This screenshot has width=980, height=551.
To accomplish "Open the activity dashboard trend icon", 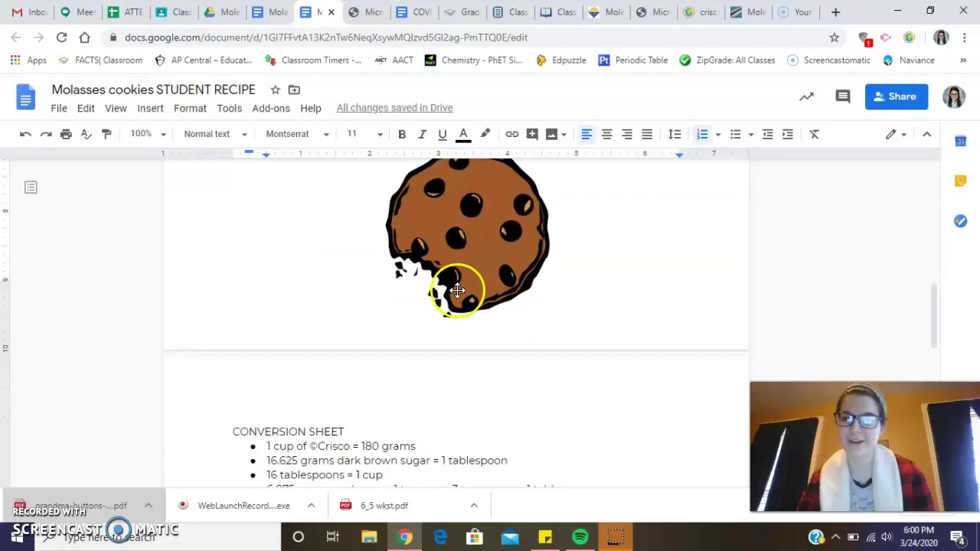I will click(806, 96).
